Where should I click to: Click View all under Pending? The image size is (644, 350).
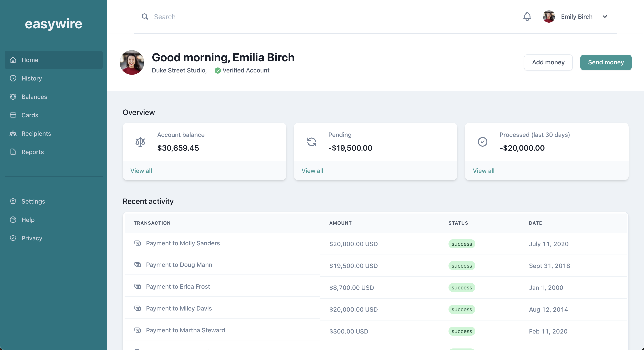click(x=312, y=171)
